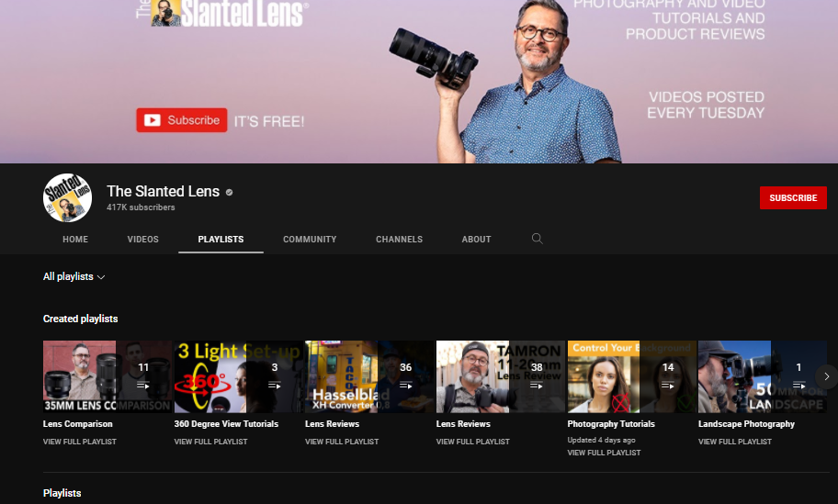View full playlist for Lens Comparison
The width and height of the screenshot is (838, 504).
[x=80, y=442]
